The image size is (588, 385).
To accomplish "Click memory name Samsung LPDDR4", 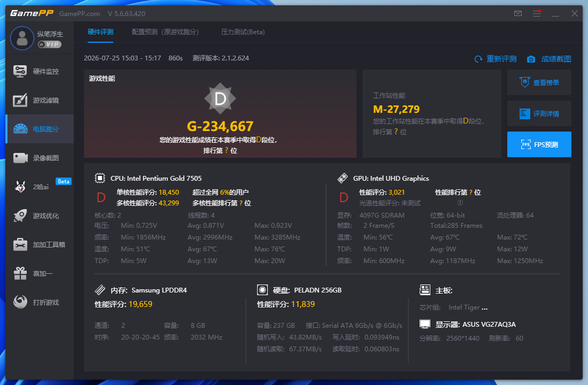I will tap(159, 290).
